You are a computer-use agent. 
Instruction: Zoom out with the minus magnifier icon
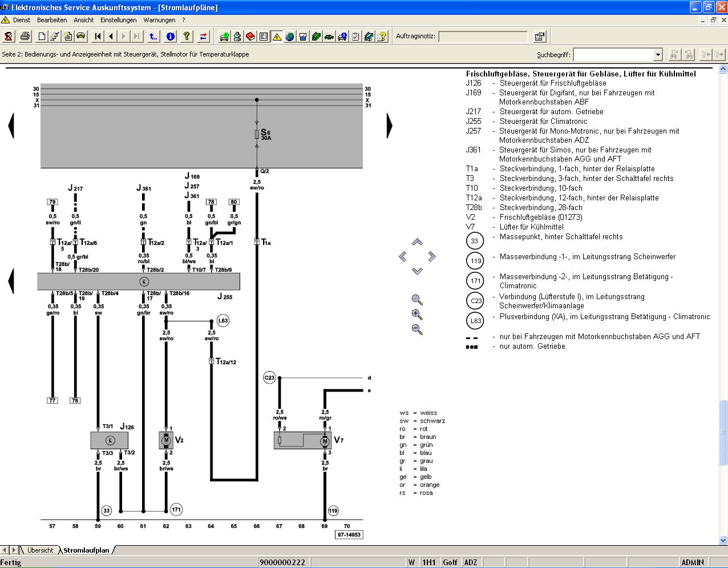click(417, 329)
